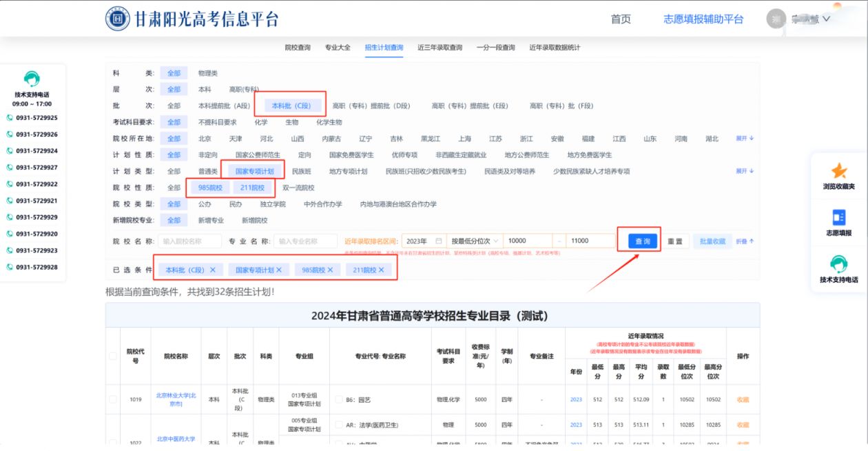The width and height of the screenshot is (868, 451).
Task: Select 本科提前批（A段） batch filter
Action: coord(225,106)
